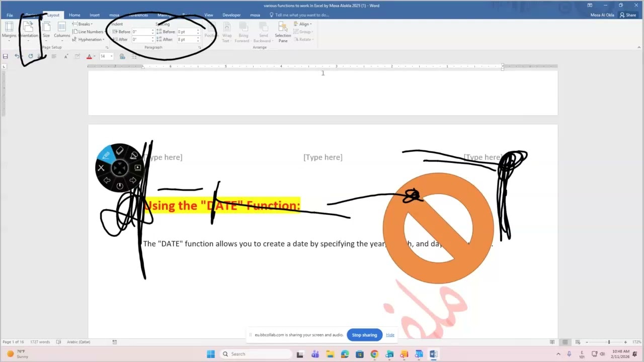Viewport: 644px width, 362px height.
Task: Switch to Print Layout view in status bar
Action: click(x=565, y=342)
